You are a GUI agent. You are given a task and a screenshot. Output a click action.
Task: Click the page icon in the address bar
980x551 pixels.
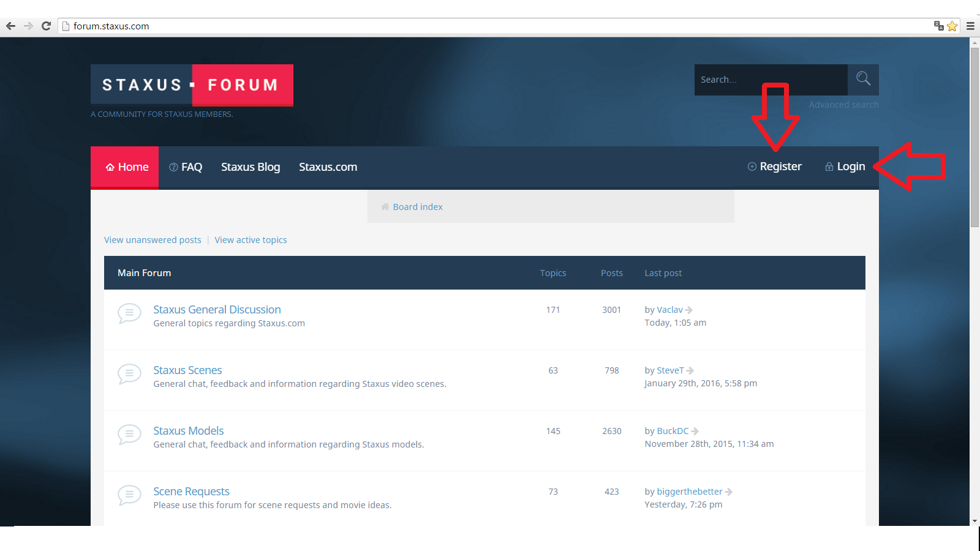tap(66, 26)
